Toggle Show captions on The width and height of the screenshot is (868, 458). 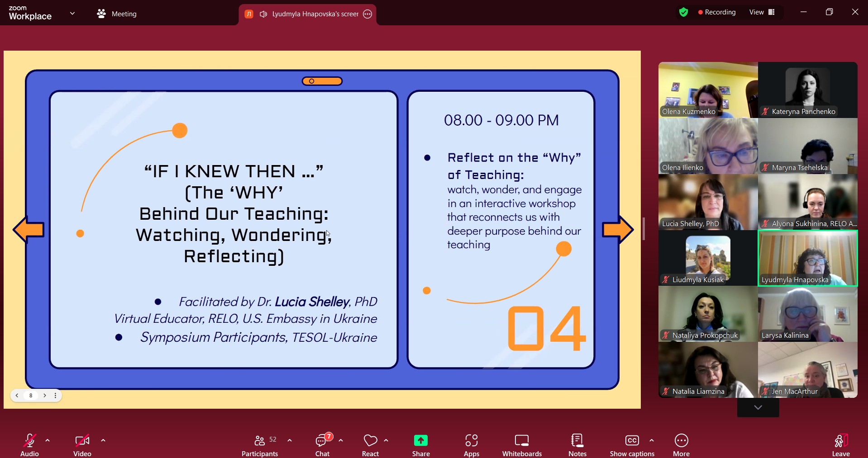tap(632, 445)
